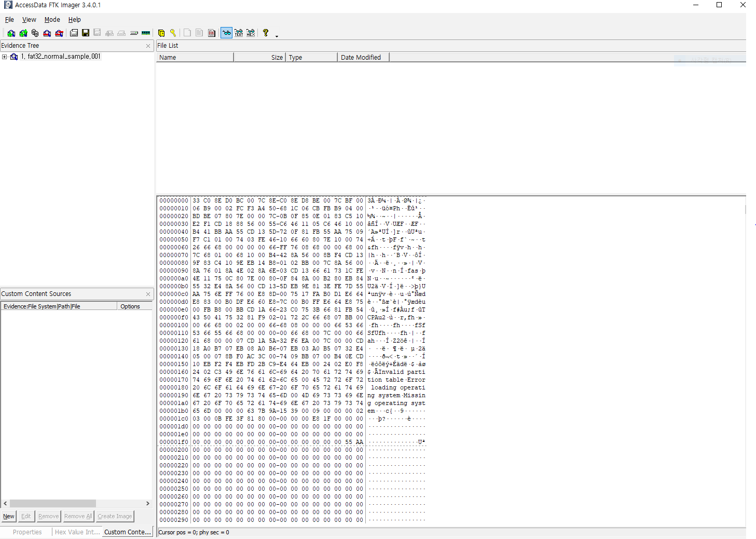This screenshot has height=539, width=756.
Task: Click the Capture Memory RAM chip icon
Action: tap(146, 33)
